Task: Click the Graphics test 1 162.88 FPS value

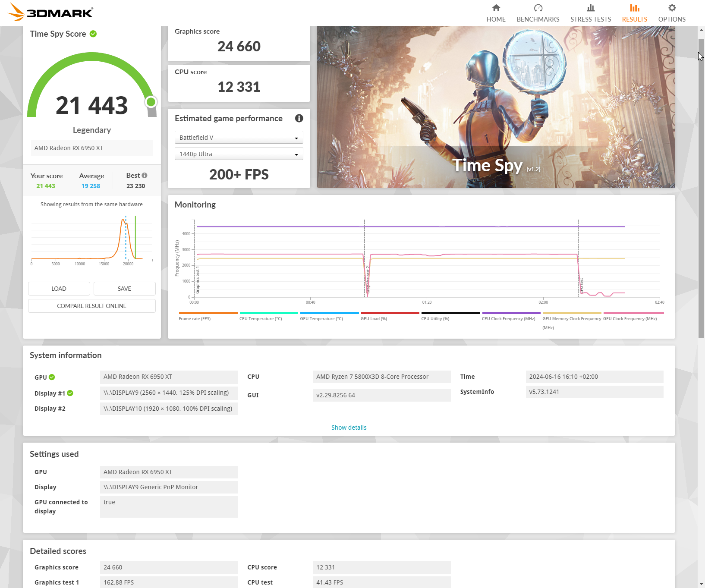Action: (169, 582)
